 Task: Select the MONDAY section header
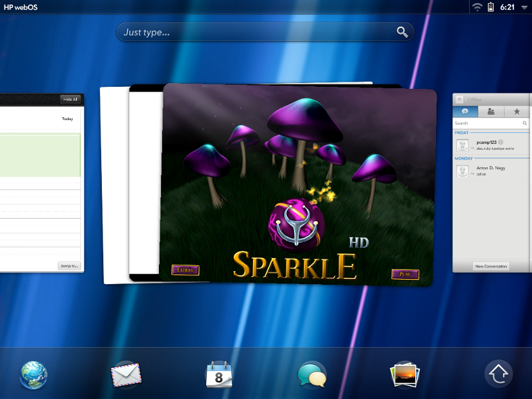[x=463, y=158]
